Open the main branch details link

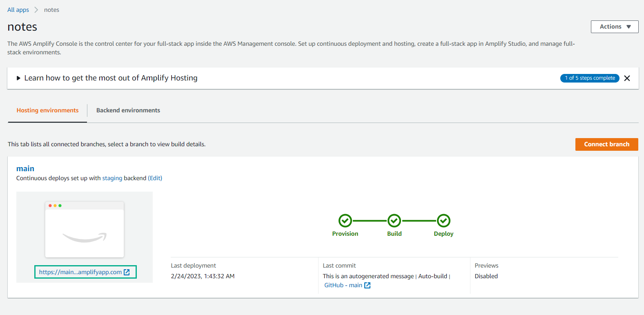[x=25, y=168]
